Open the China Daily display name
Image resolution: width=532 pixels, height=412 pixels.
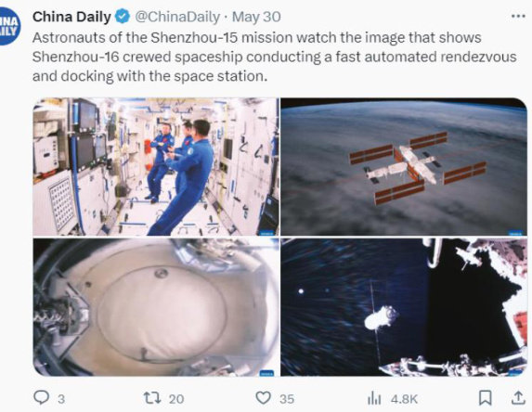coord(71,17)
